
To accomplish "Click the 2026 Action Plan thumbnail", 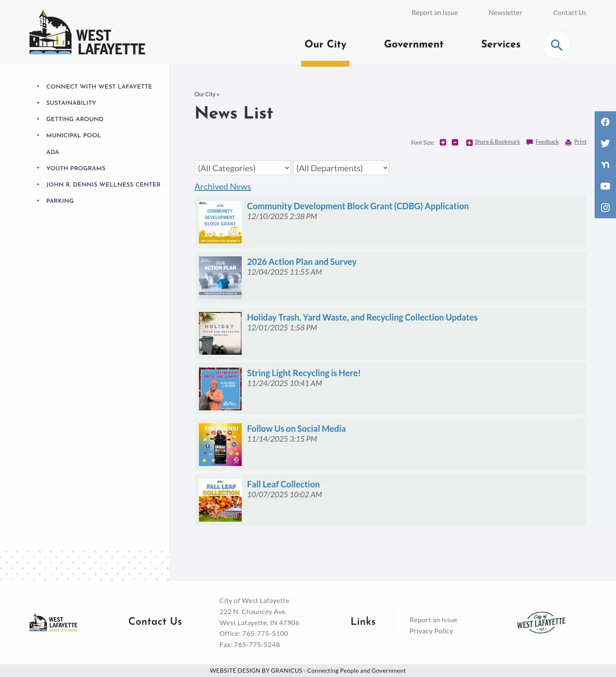I will (220, 278).
